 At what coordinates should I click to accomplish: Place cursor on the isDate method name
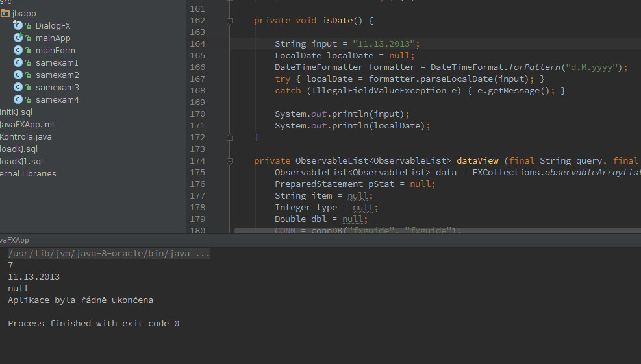point(337,20)
